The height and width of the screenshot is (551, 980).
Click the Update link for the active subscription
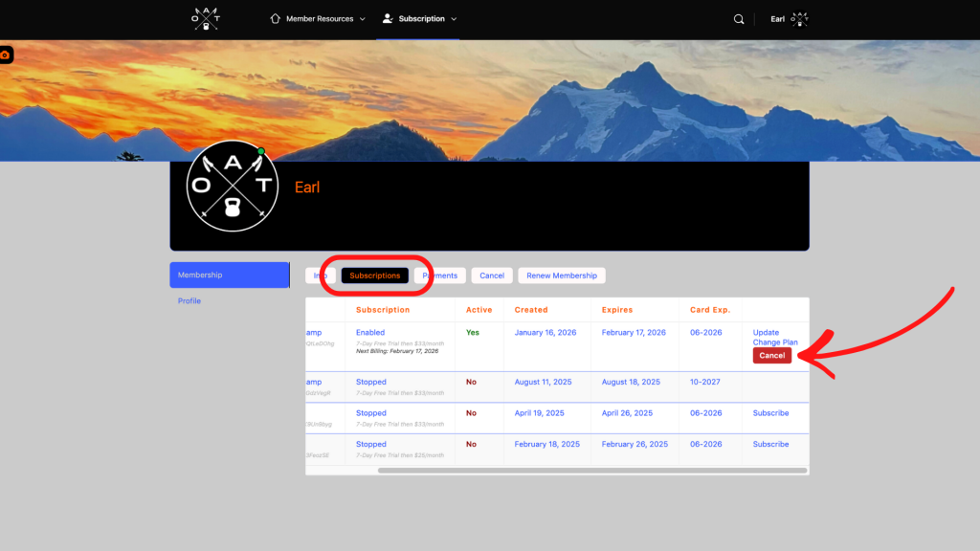[x=766, y=333]
